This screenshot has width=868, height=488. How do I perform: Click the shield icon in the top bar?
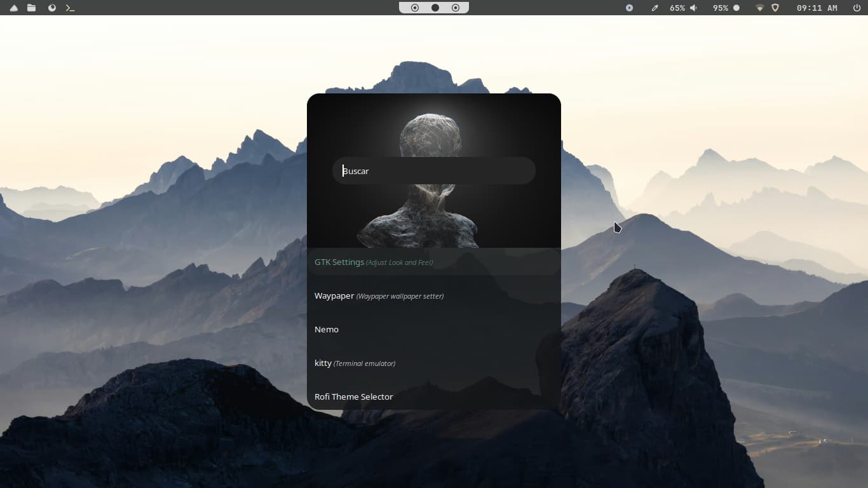[x=775, y=8]
